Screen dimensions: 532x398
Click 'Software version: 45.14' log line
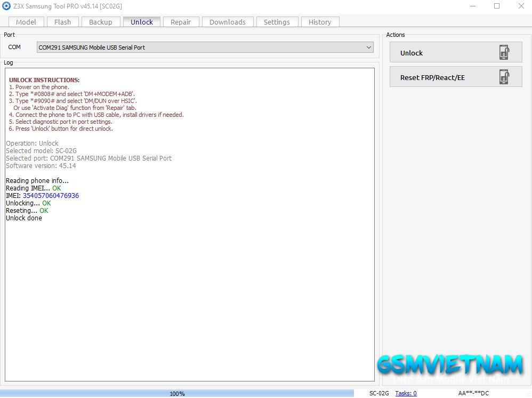tap(41, 166)
